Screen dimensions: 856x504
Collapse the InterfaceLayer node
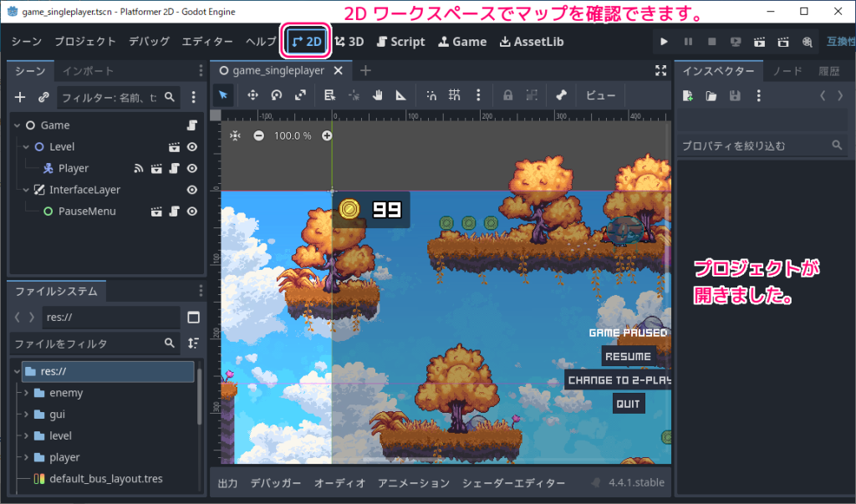point(26,190)
